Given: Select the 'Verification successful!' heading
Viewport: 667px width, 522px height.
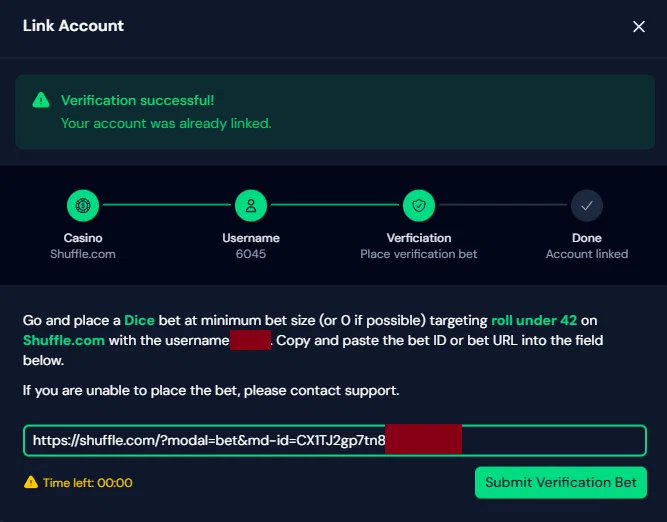Looking at the screenshot, I should click(x=137, y=100).
